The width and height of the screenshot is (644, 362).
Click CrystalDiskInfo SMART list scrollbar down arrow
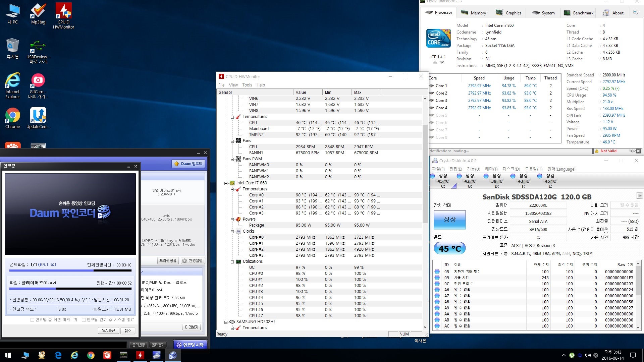point(638,328)
